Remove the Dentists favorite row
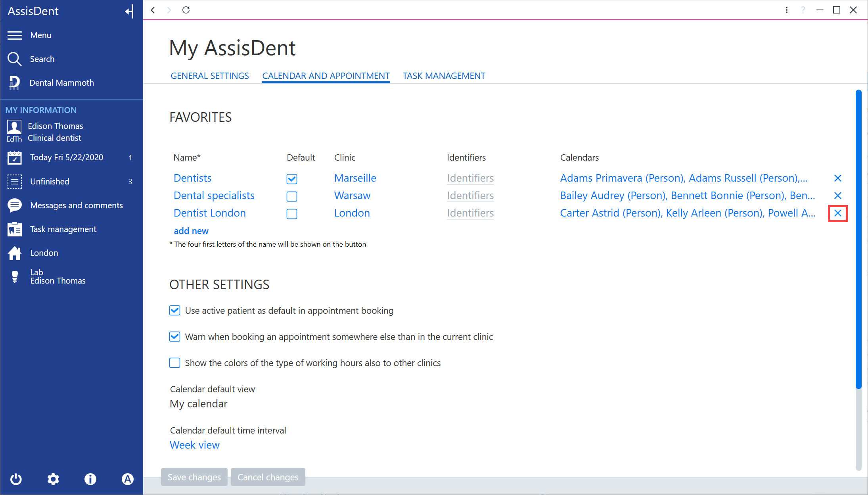Screen dimensions: 868x495 838,178
